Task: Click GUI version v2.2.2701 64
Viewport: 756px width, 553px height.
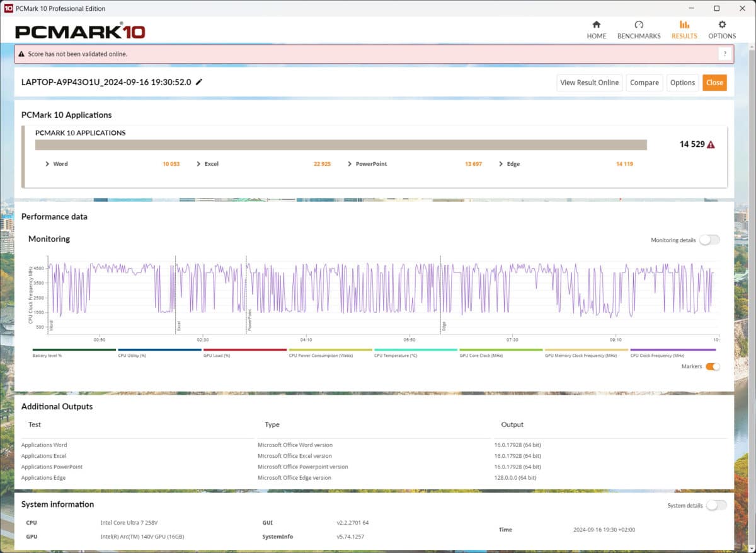Action: click(353, 523)
